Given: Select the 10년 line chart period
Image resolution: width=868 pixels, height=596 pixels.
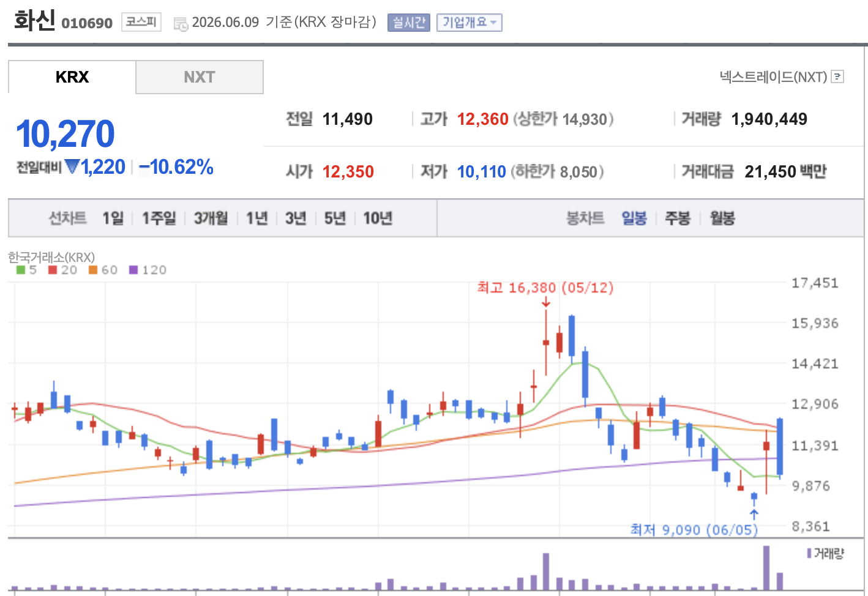Looking at the screenshot, I should click(x=378, y=218).
